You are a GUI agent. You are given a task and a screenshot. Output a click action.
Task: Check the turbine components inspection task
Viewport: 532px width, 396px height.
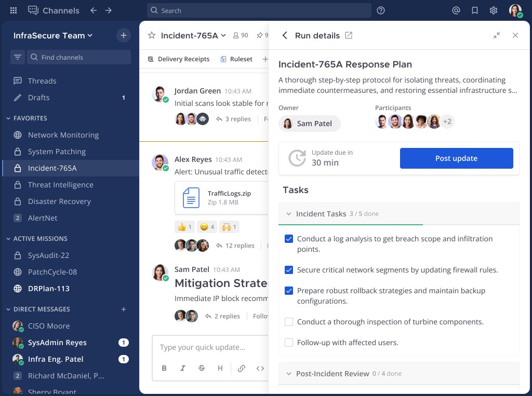click(289, 322)
